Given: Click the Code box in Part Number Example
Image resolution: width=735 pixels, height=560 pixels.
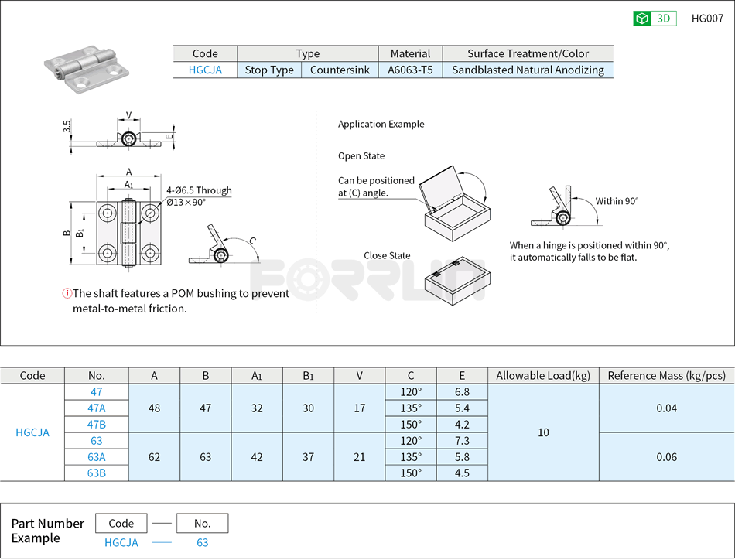Looking at the screenshot, I should pyautogui.click(x=121, y=523).
